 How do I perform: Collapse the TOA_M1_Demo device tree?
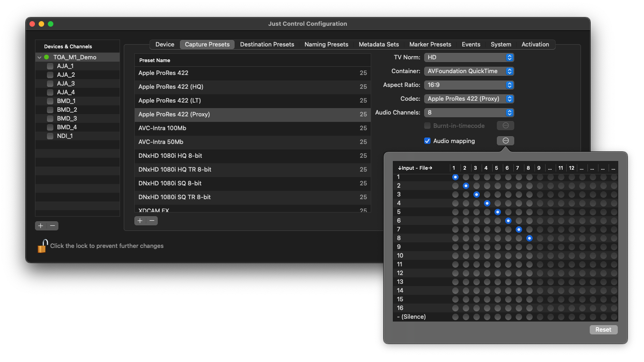(x=40, y=57)
